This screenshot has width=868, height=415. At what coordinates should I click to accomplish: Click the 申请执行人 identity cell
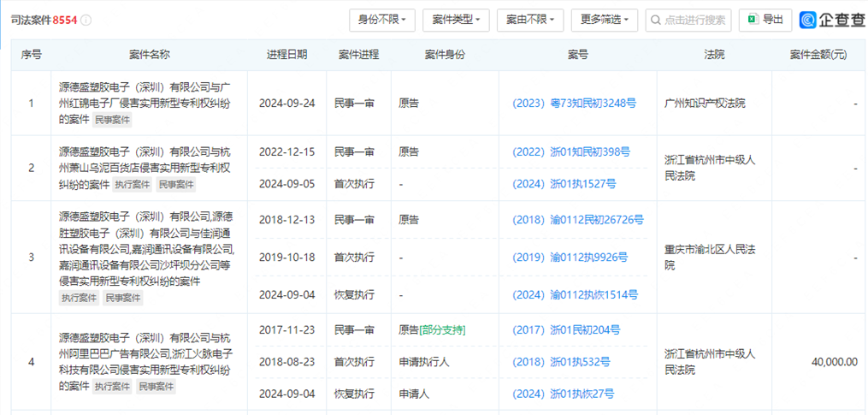(x=424, y=362)
